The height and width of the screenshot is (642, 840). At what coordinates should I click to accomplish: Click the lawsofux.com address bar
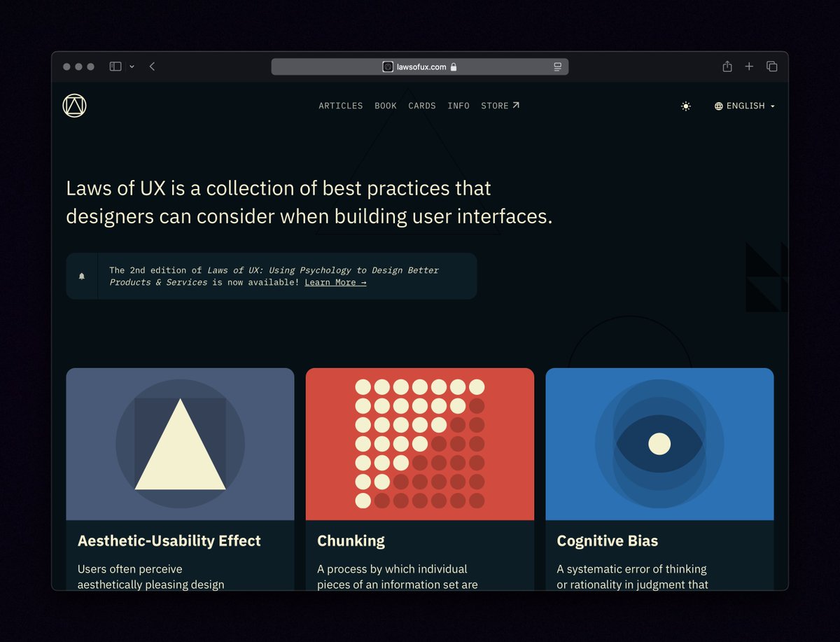pyautogui.click(x=420, y=67)
